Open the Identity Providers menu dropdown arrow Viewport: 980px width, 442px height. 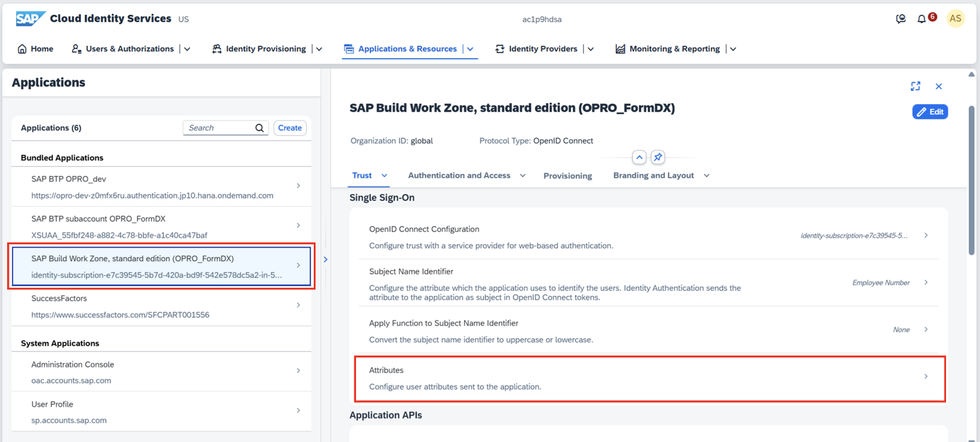(x=591, y=49)
